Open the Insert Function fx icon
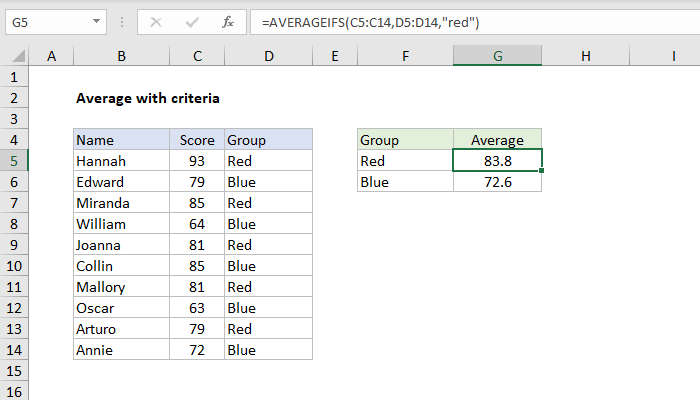Image resolution: width=700 pixels, height=400 pixels. coord(227,22)
